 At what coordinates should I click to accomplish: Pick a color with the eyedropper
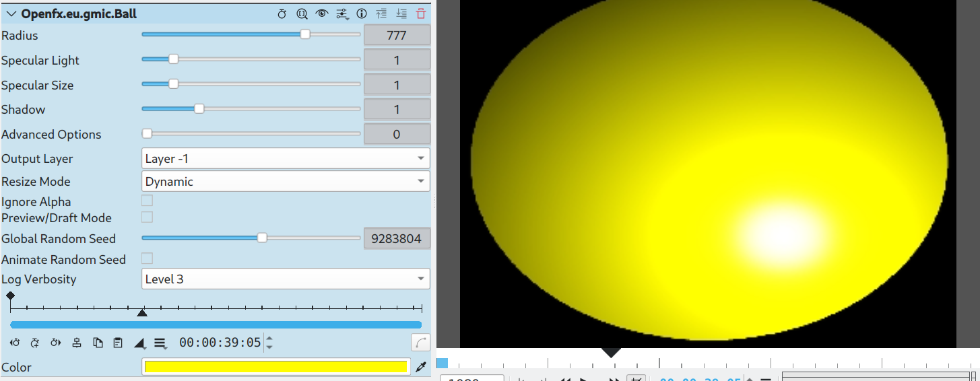tap(422, 367)
